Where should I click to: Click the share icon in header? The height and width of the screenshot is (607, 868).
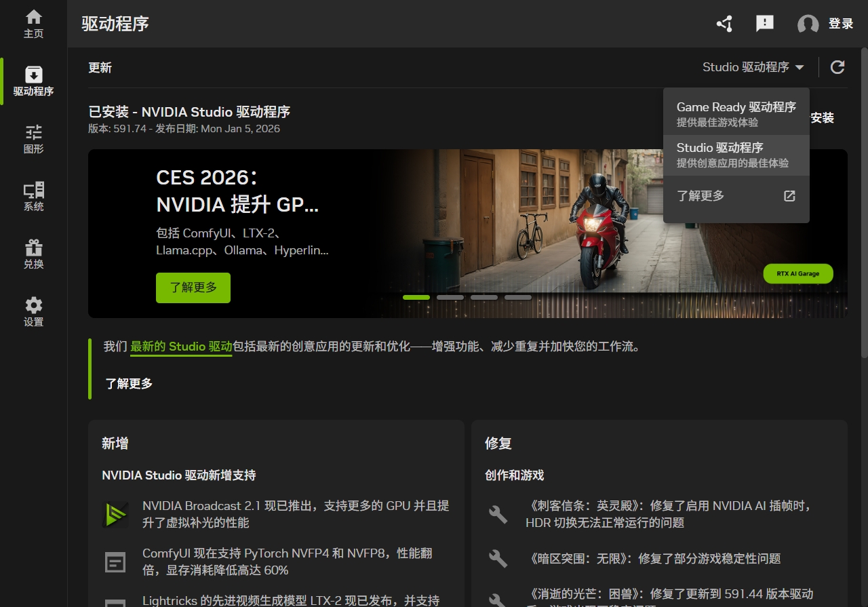click(x=724, y=24)
